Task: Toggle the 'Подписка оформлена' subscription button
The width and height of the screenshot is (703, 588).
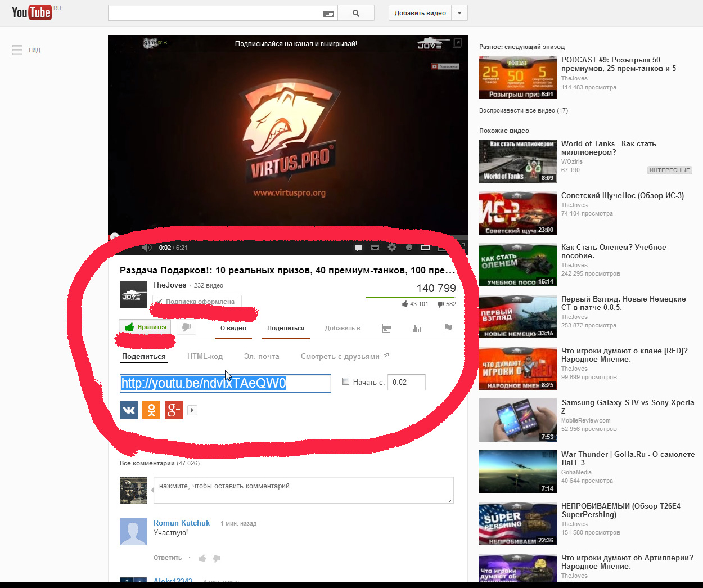Action: click(x=197, y=302)
